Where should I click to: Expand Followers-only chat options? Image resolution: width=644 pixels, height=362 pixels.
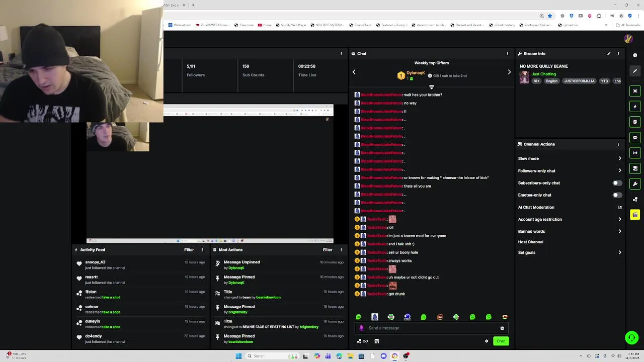click(620, 171)
